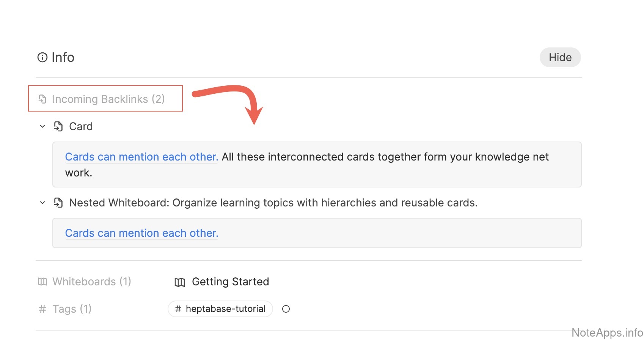Collapse the Nested Whiteboard backlink group
This screenshot has height=340, width=644.
coord(42,203)
